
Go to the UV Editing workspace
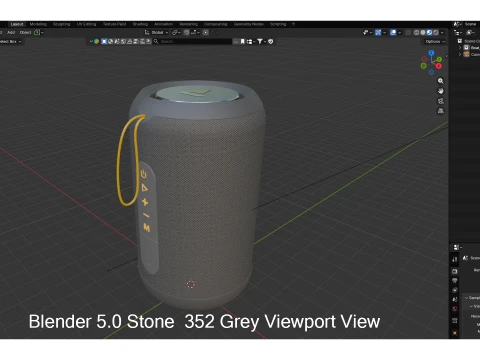tap(86, 24)
